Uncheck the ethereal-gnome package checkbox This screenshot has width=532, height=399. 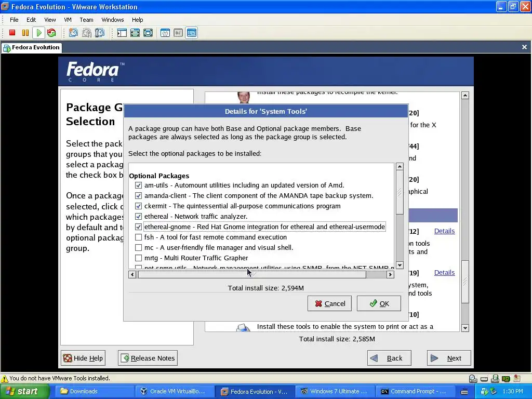138,227
